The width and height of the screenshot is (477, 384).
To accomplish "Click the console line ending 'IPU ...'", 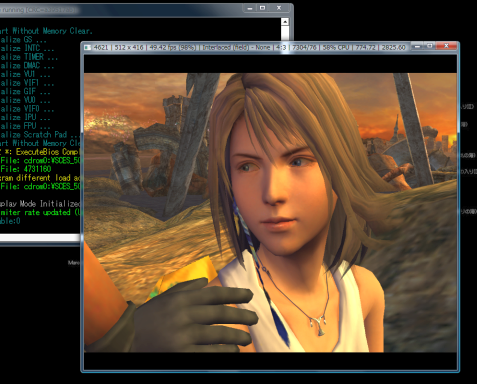I will pos(25,118).
